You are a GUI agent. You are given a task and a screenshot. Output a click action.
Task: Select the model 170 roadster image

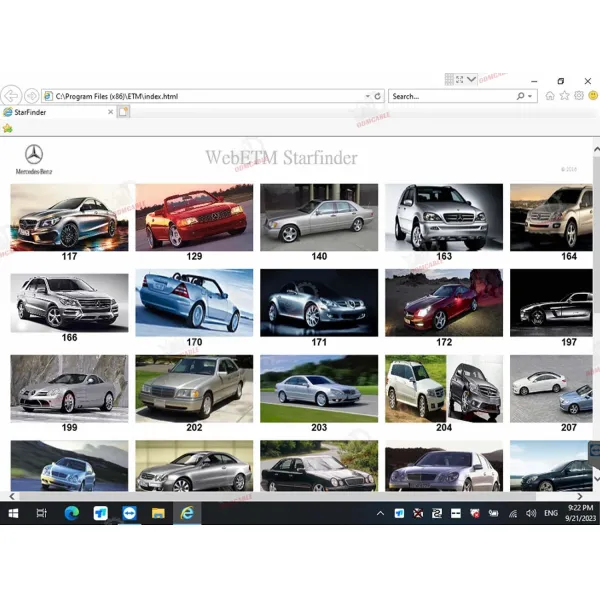click(194, 303)
